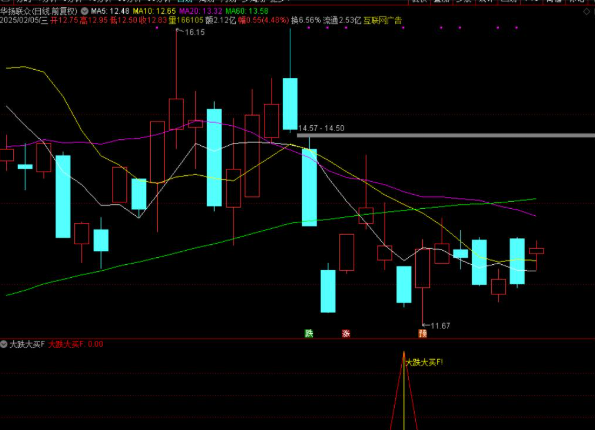This screenshot has width=595, height=430.
Task: Click the diamond icon at top right corner
Action: click(587, 12)
